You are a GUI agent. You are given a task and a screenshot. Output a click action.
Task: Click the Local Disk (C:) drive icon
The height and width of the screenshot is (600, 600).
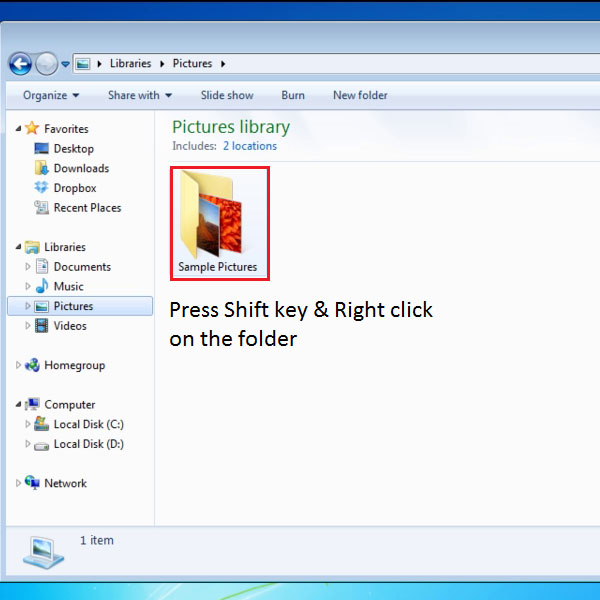point(41,424)
